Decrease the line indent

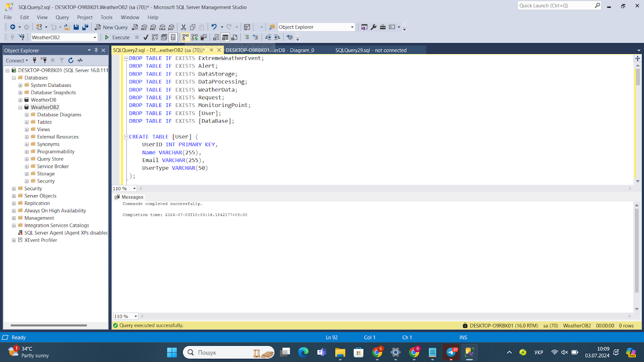pos(268,37)
